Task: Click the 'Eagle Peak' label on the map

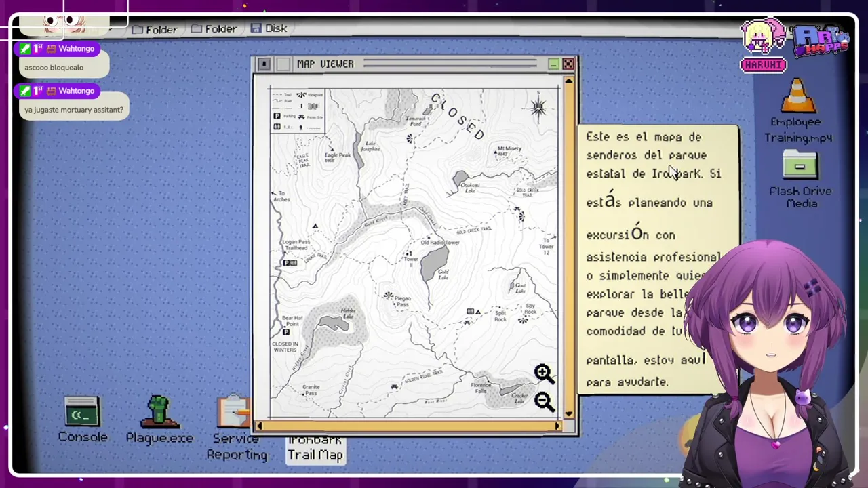Action: 338,157
